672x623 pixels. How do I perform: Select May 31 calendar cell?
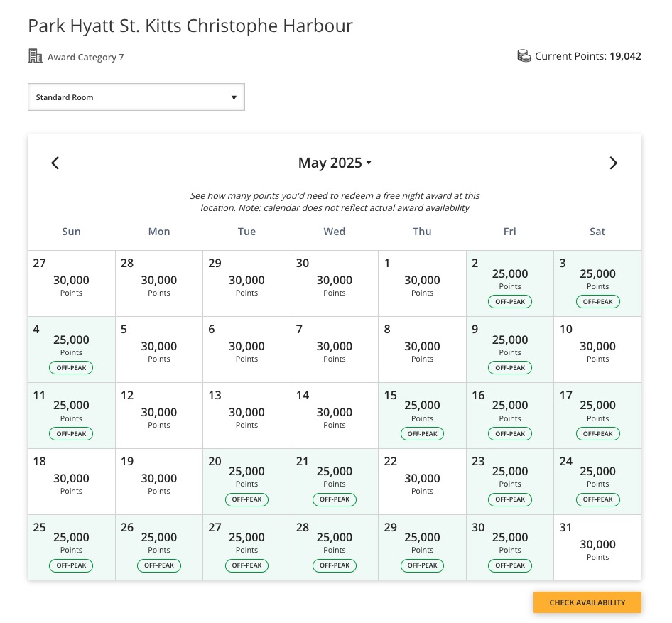(x=597, y=547)
